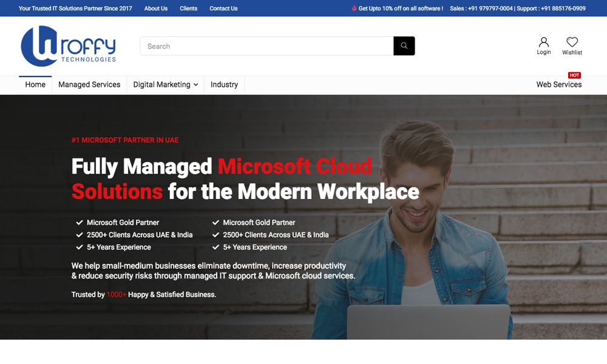Click the red HOT badge
Screen dimensions: 607x364
(574, 75)
